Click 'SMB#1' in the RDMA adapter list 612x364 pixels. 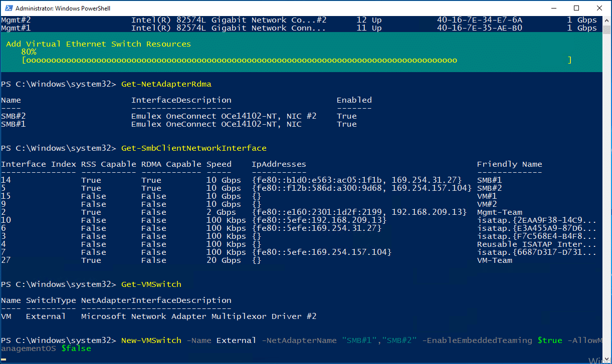[x=14, y=124]
